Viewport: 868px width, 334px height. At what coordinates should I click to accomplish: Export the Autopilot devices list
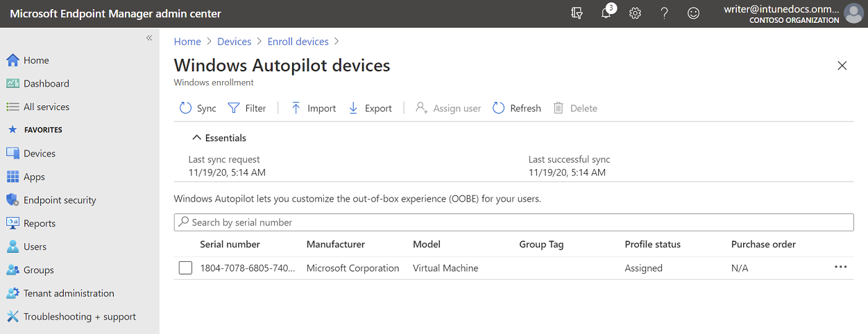pyautogui.click(x=370, y=108)
